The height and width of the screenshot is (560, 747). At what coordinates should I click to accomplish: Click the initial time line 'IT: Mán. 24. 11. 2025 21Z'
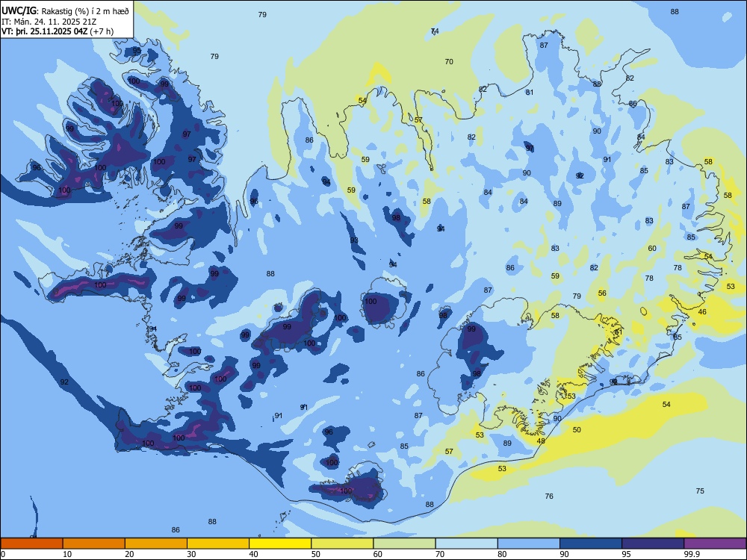click(x=49, y=22)
